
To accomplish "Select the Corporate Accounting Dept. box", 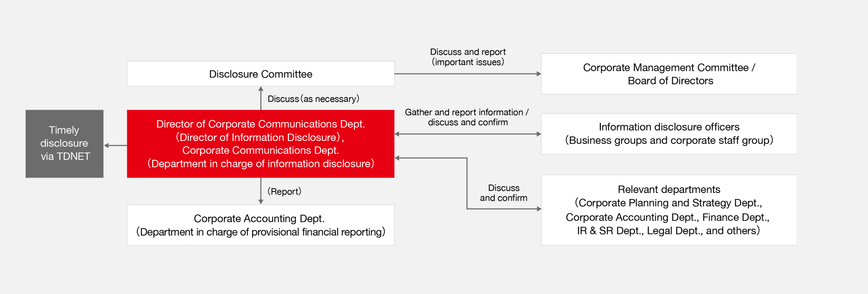I will click(x=260, y=225).
